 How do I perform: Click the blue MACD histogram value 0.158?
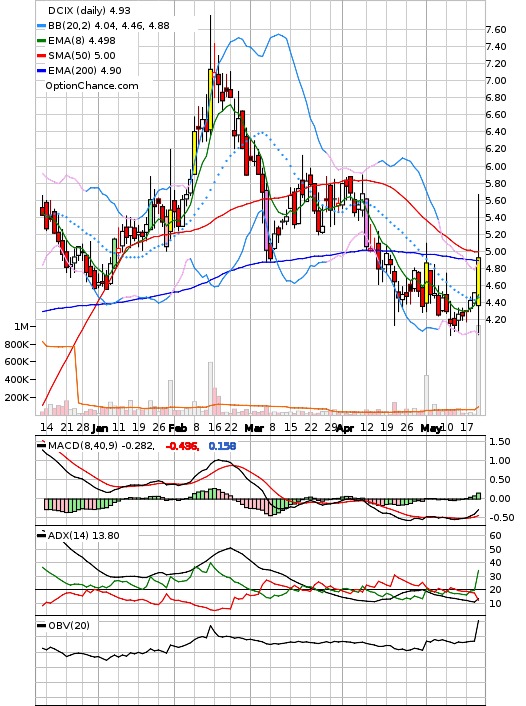(x=222, y=446)
